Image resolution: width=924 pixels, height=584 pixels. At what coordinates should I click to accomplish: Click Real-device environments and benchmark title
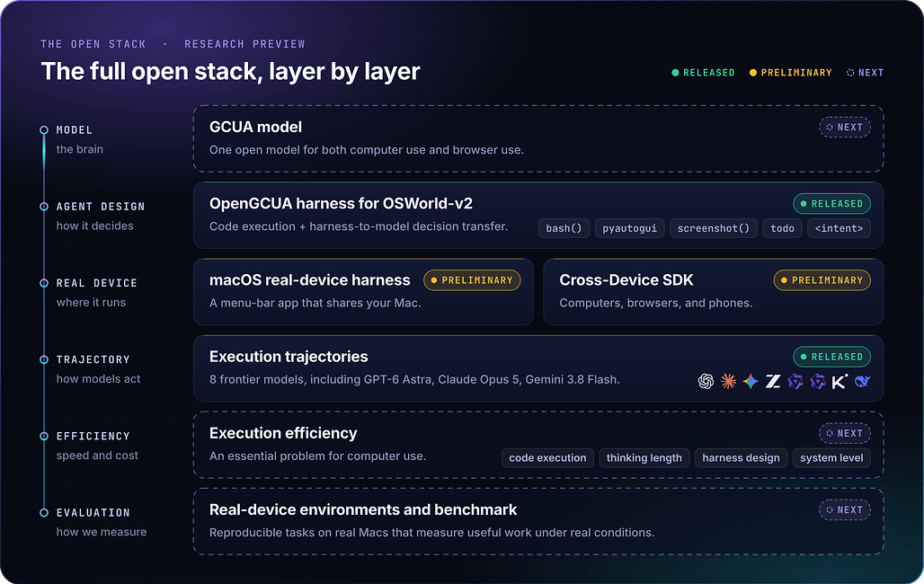pyautogui.click(x=363, y=510)
